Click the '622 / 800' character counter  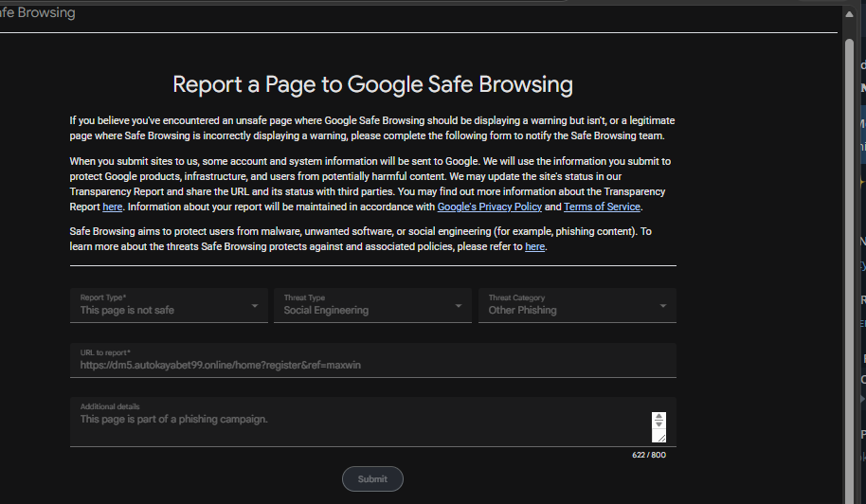[649, 455]
